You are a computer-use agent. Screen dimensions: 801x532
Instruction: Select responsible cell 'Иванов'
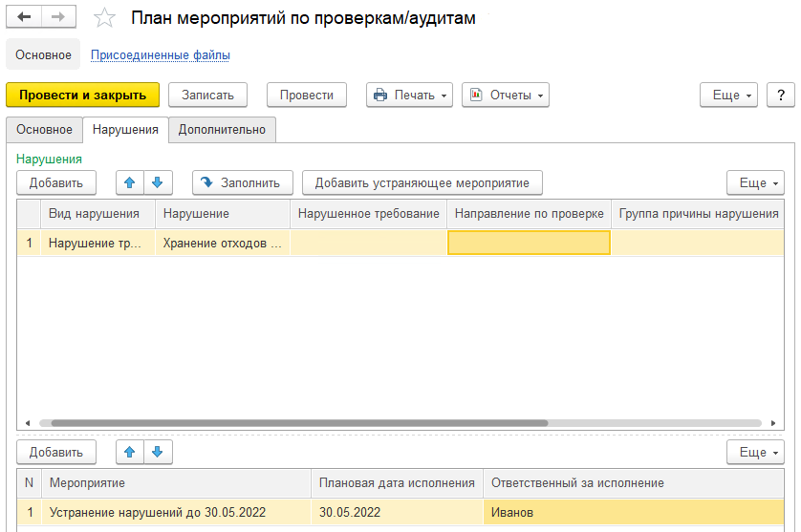pos(634,512)
